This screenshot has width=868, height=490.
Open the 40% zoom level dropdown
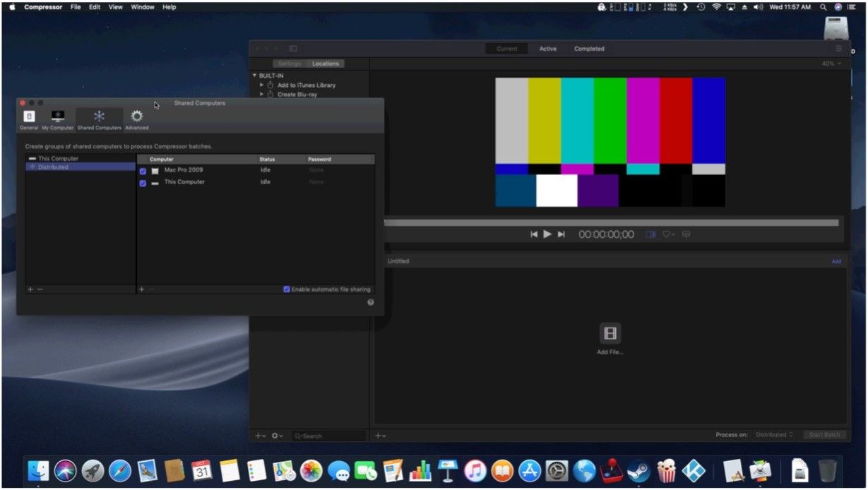click(831, 64)
